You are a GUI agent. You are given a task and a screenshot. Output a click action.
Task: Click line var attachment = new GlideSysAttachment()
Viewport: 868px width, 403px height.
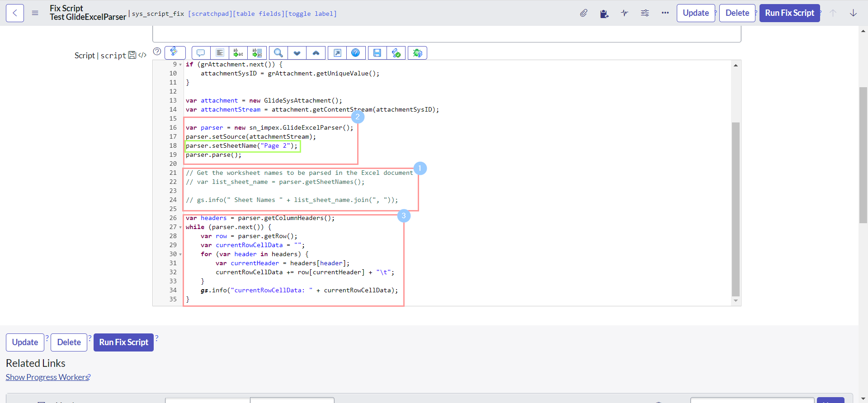pyautogui.click(x=264, y=101)
